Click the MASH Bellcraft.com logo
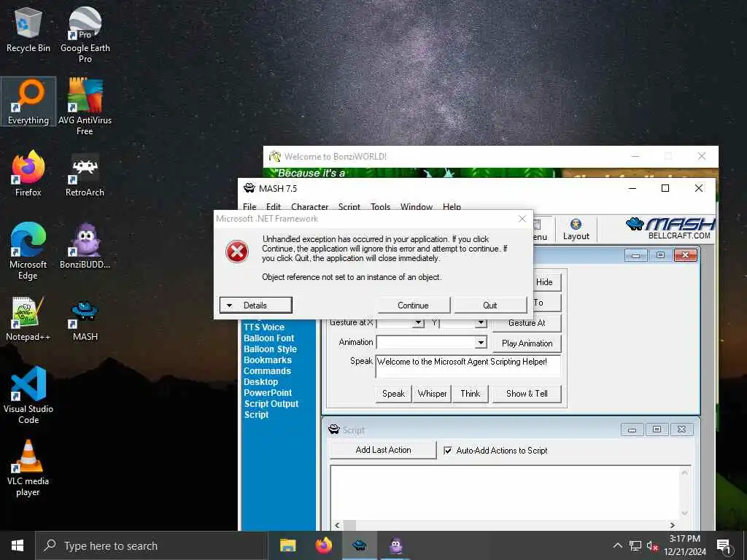This screenshot has height=560, width=747. click(670, 228)
